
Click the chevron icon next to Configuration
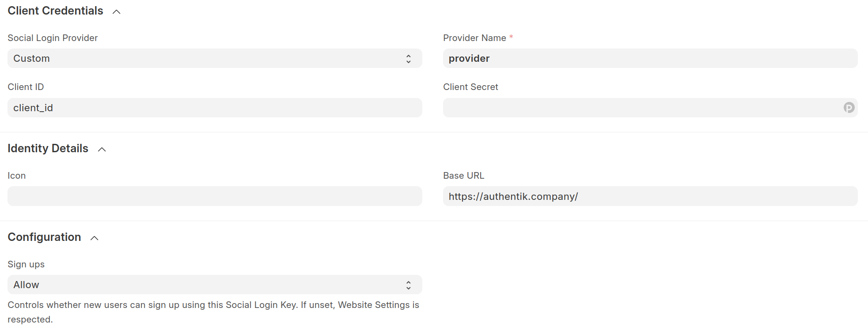pos(95,238)
